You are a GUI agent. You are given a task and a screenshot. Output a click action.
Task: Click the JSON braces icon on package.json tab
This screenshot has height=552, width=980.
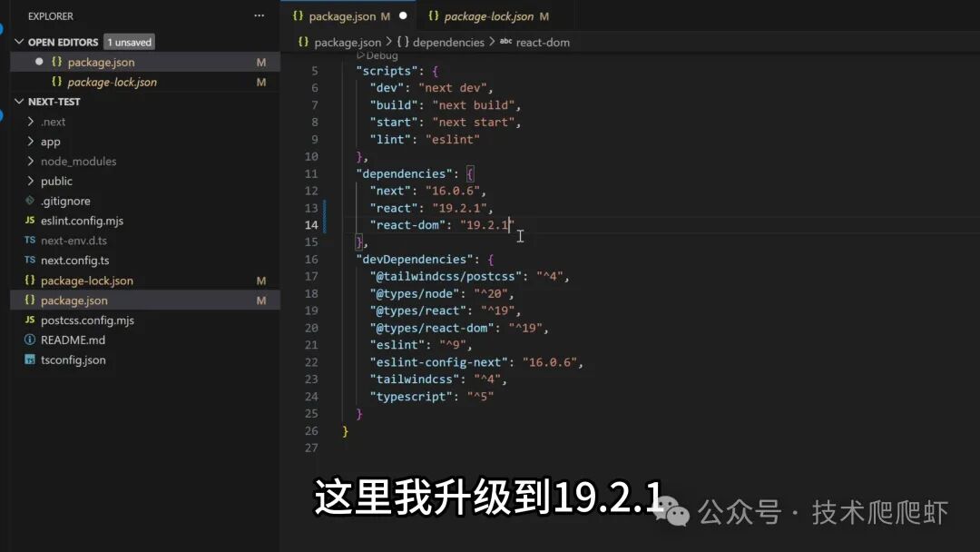[x=297, y=15]
